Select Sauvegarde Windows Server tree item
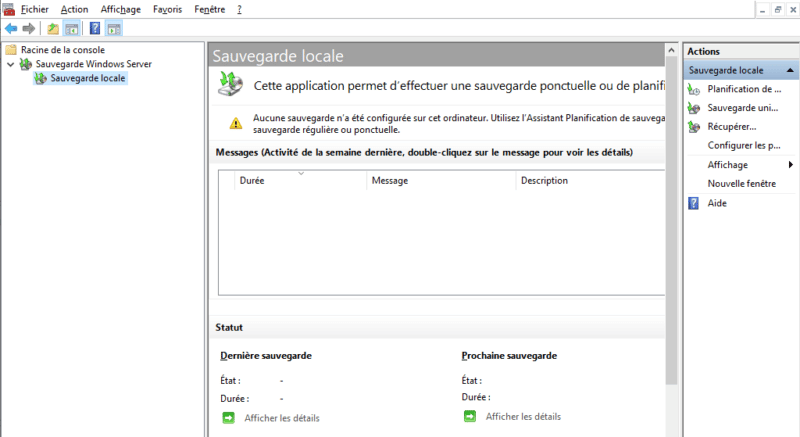 tap(93, 64)
